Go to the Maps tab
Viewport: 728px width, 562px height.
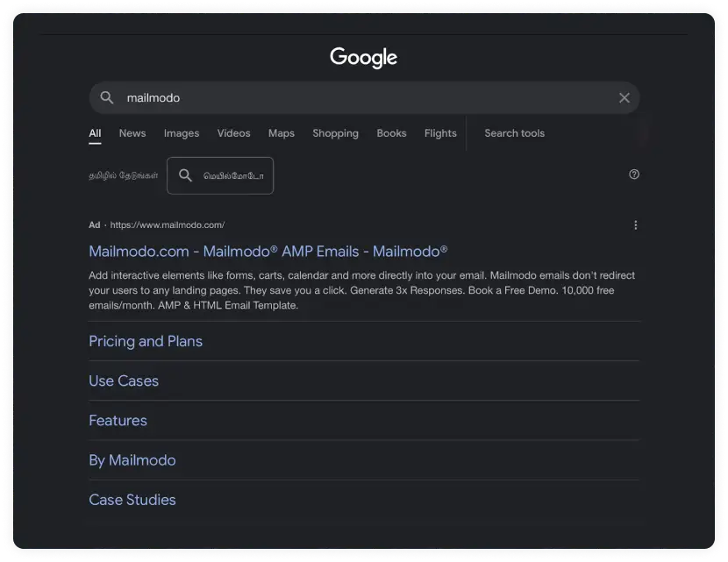tap(282, 133)
